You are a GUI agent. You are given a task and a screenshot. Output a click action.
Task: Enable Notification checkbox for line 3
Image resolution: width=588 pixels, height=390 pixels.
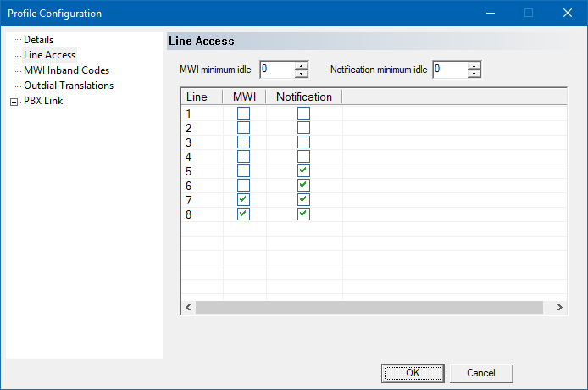click(x=304, y=142)
